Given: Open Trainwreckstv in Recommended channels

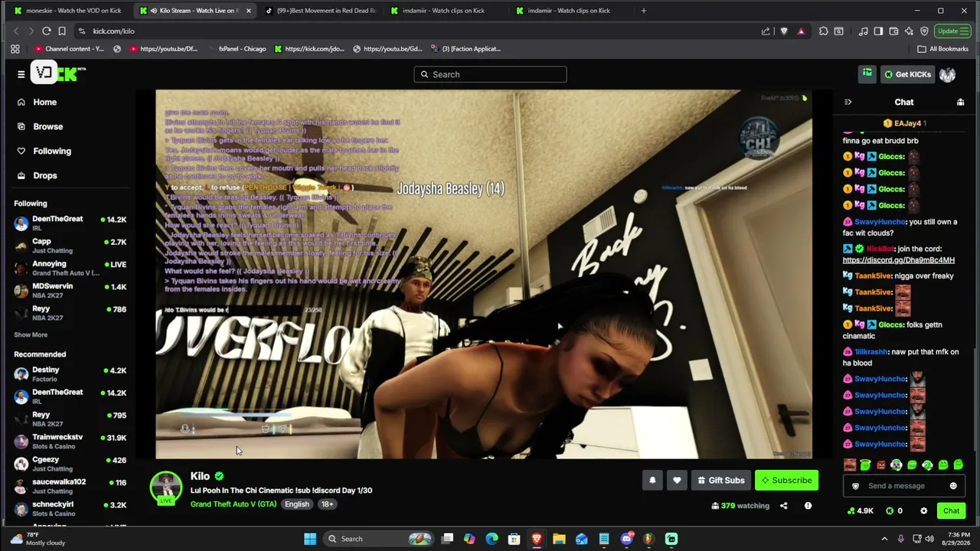Looking at the screenshot, I should (70, 442).
